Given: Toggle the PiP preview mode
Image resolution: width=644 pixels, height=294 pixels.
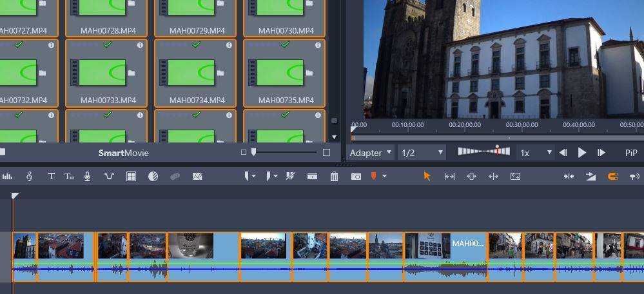Looking at the screenshot, I should (x=631, y=153).
